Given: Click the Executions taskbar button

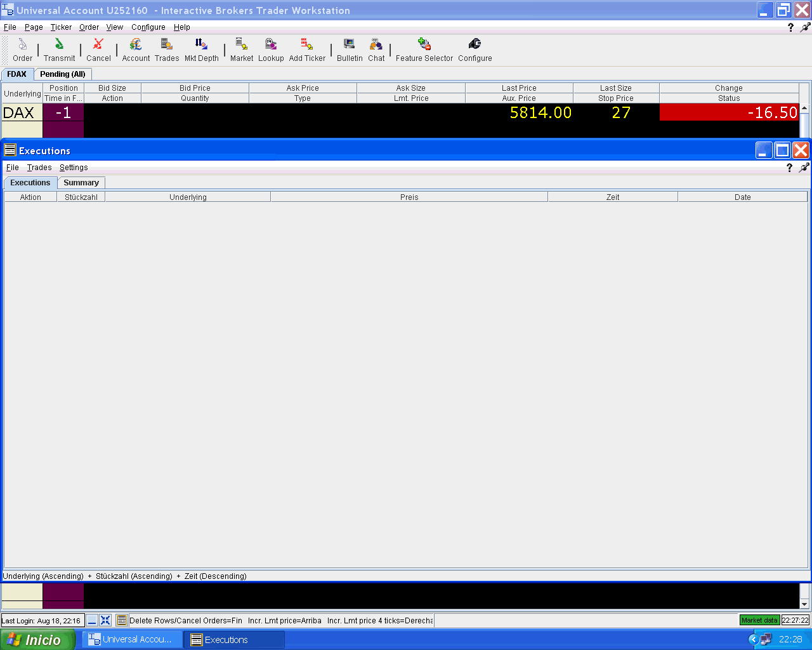Looking at the screenshot, I should (x=234, y=639).
